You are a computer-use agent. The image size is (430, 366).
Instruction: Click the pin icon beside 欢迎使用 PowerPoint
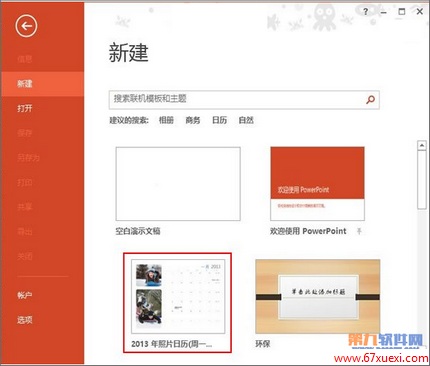[359, 231]
